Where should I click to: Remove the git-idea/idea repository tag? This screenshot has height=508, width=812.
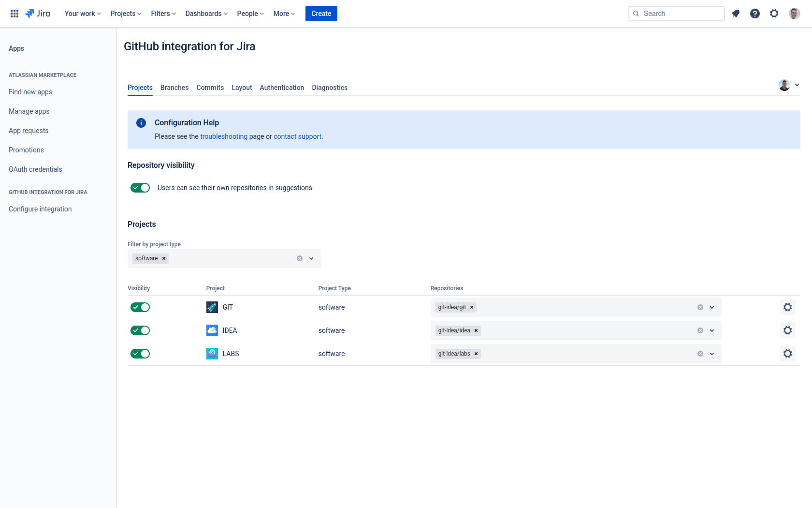point(476,330)
